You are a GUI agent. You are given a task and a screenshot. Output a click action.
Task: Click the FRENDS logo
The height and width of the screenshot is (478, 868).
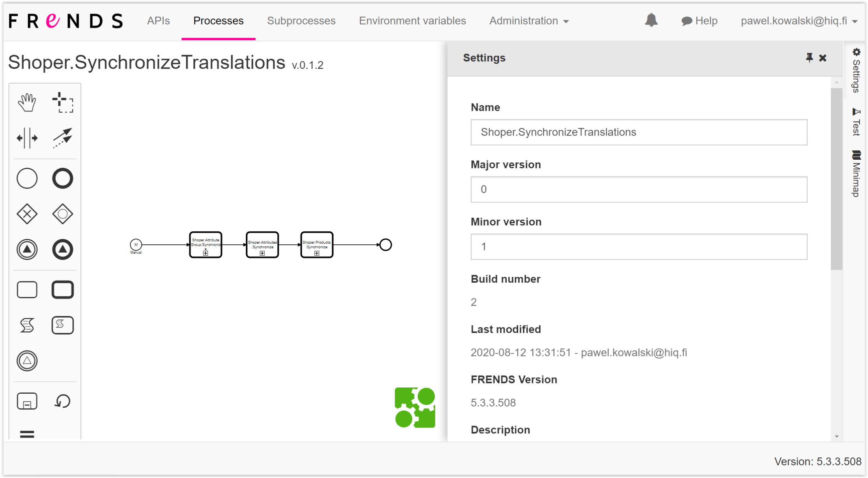coord(66,21)
